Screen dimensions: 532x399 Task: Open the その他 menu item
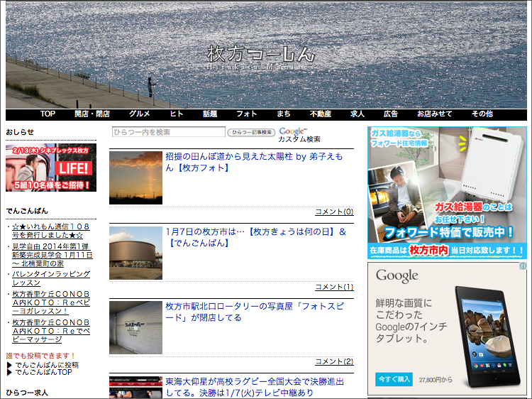tap(482, 114)
